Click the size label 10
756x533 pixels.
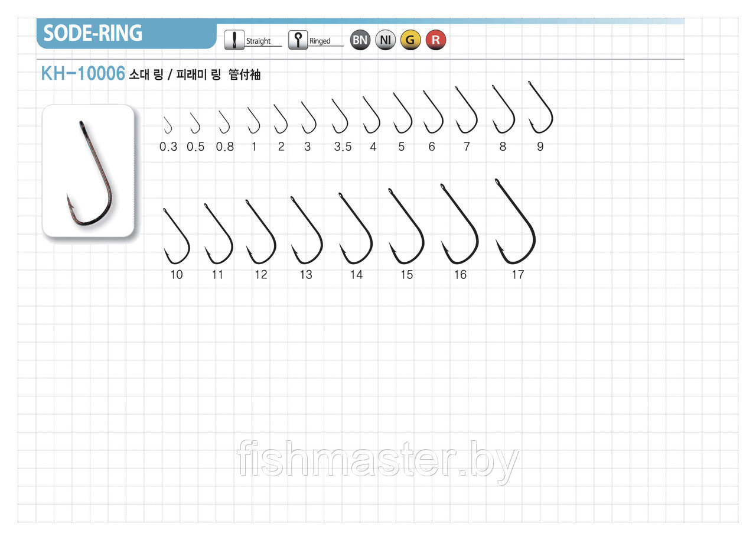(x=177, y=275)
